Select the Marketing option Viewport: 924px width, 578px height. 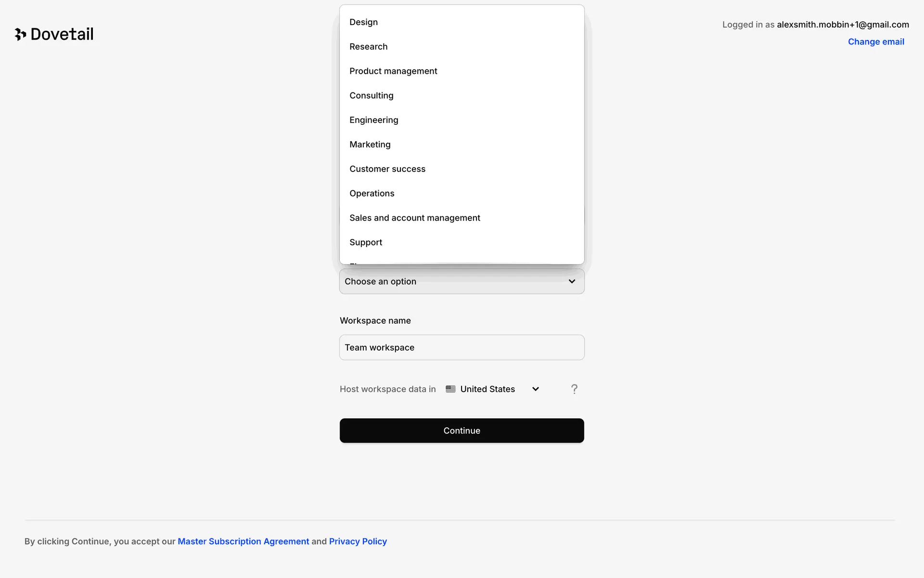tap(370, 144)
